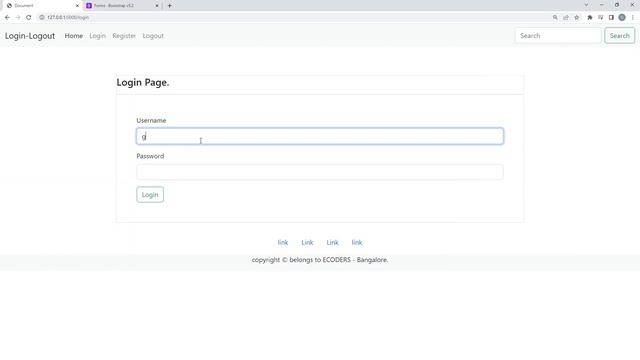Toggle the browser side panel icon
This screenshot has height=360, width=640.
(x=611, y=18)
